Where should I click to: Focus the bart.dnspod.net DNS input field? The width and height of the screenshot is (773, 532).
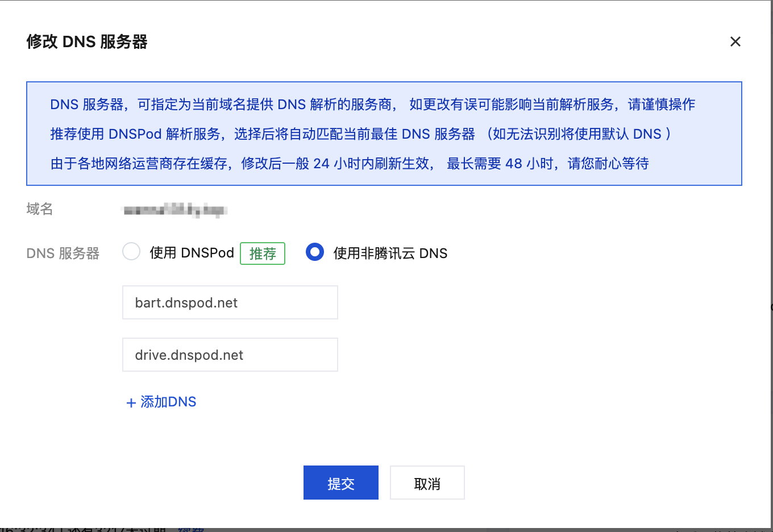tap(230, 302)
